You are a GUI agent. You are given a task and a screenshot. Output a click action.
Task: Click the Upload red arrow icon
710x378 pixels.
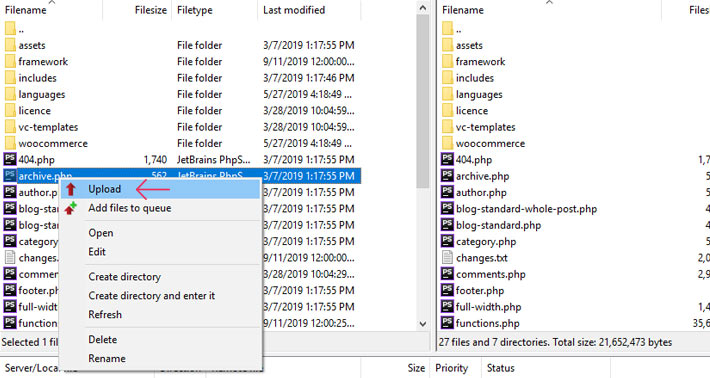[71, 189]
